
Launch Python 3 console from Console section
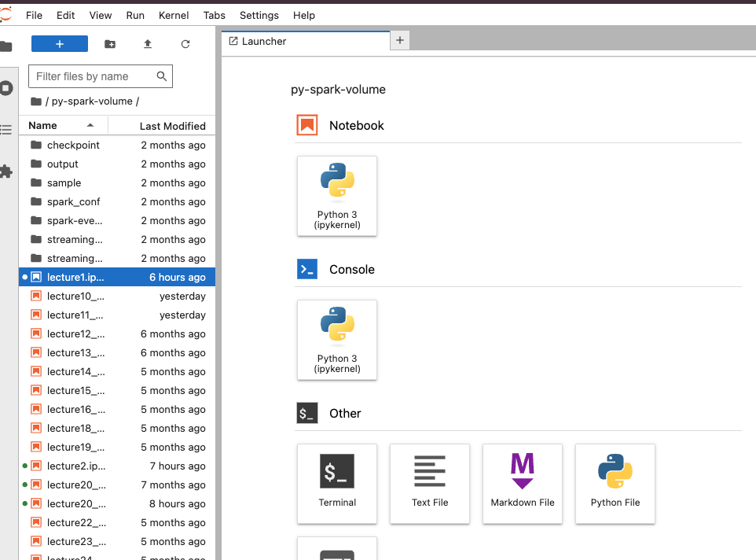point(337,340)
